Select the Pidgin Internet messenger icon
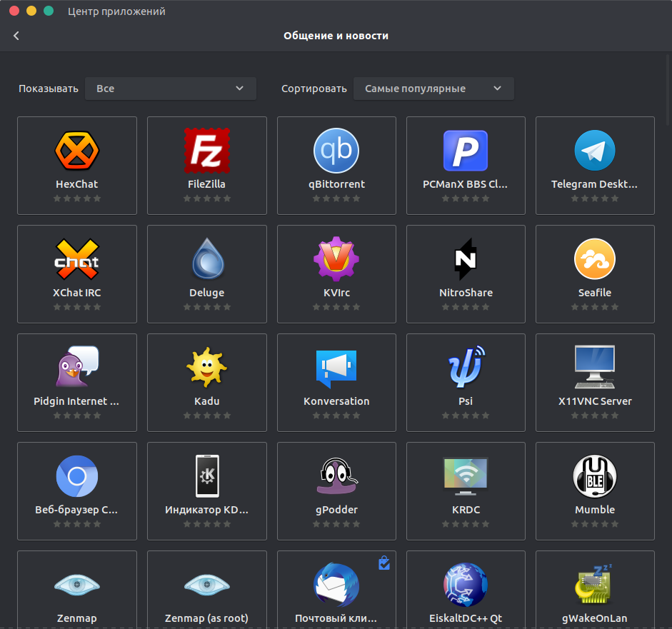The image size is (672, 629). [x=77, y=367]
